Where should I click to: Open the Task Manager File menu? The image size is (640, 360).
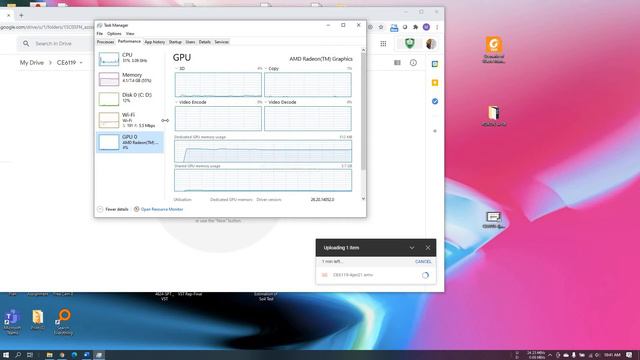click(100, 33)
